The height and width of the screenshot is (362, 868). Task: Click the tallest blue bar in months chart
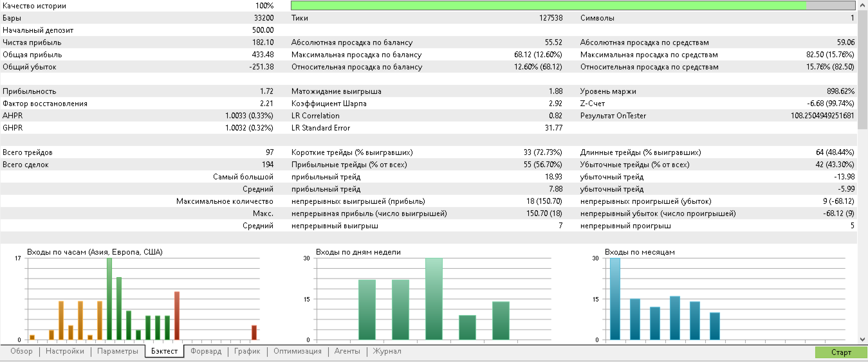click(x=615, y=299)
